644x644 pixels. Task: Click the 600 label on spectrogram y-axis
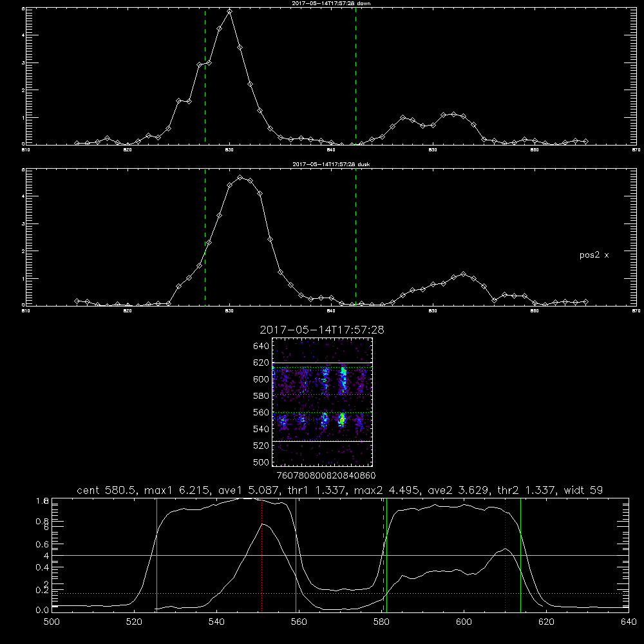[x=261, y=379]
